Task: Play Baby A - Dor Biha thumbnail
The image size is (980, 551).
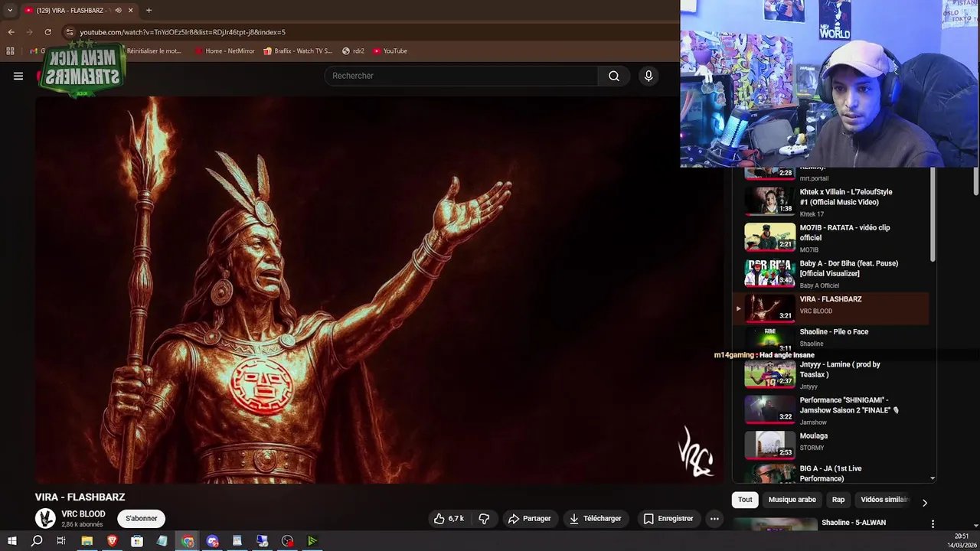Action: 770,273
